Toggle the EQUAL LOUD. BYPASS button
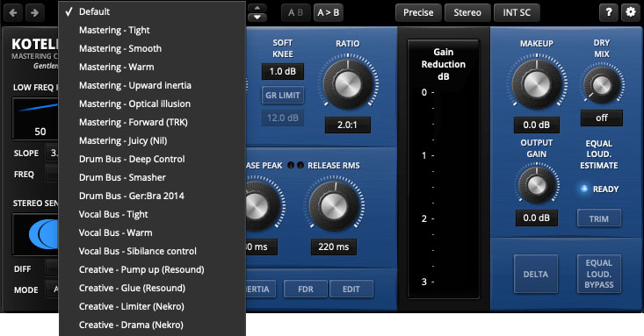Image resolution: width=644 pixels, height=336 pixels. coord(599,274)
